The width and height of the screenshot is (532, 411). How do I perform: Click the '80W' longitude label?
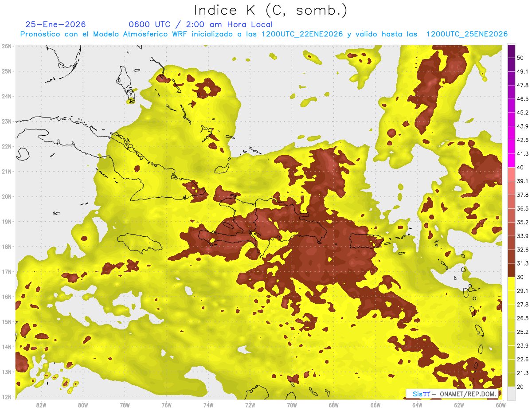pyautogui.click(x=83, y=405)
